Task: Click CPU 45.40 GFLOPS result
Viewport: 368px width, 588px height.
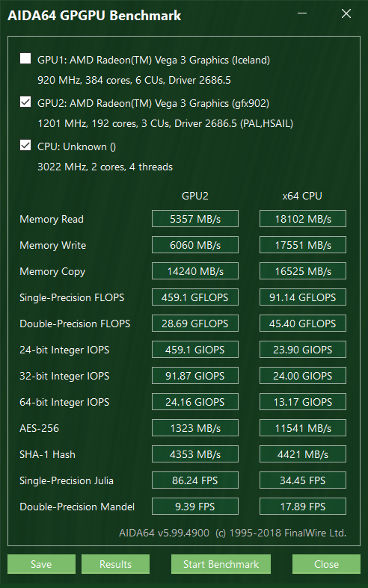Action: [x=303, y=324]
